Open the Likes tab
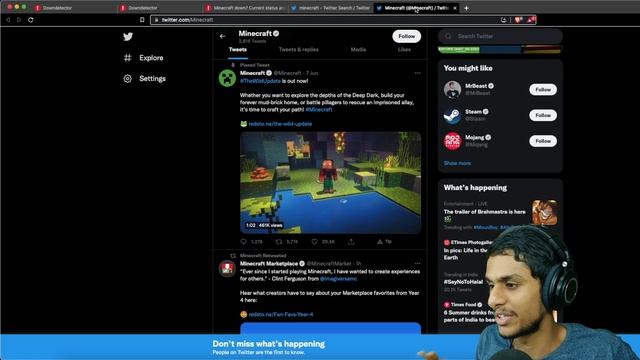 tap(404, 49)
